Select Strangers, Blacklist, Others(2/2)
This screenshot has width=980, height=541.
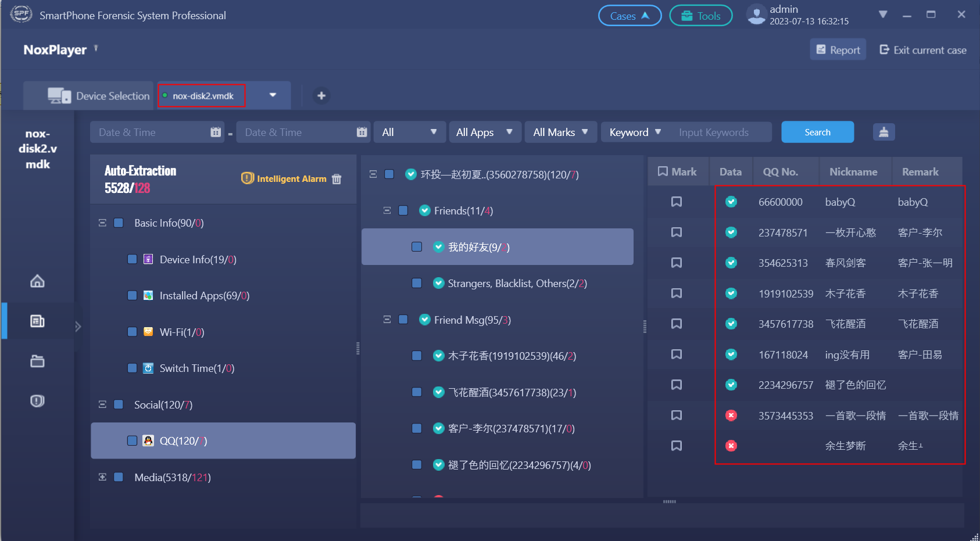click(517, 283)
